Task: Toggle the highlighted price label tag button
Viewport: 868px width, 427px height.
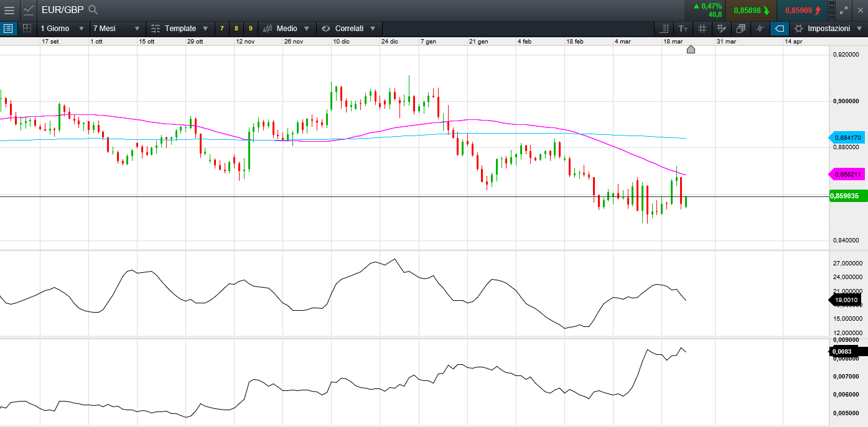Action: coord(779,29)
